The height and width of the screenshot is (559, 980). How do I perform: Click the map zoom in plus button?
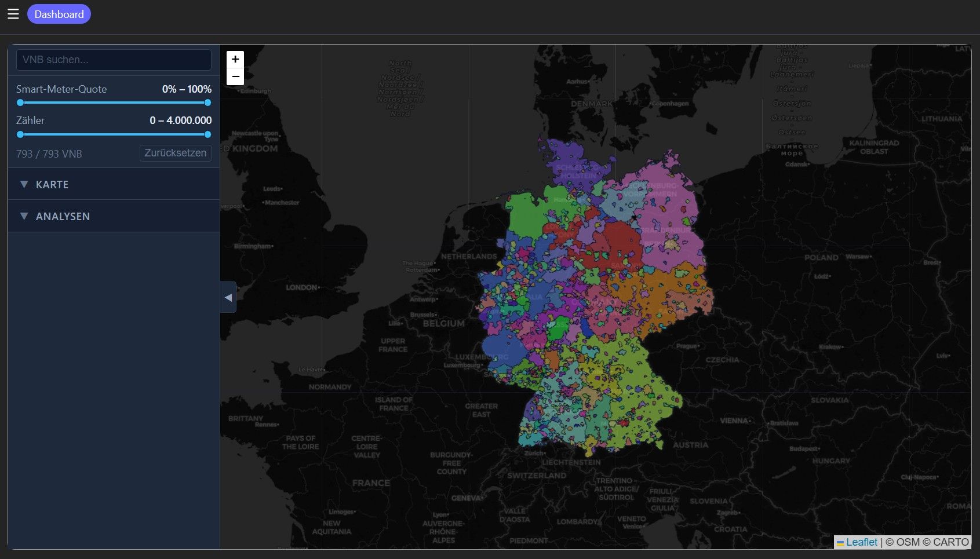235,59
